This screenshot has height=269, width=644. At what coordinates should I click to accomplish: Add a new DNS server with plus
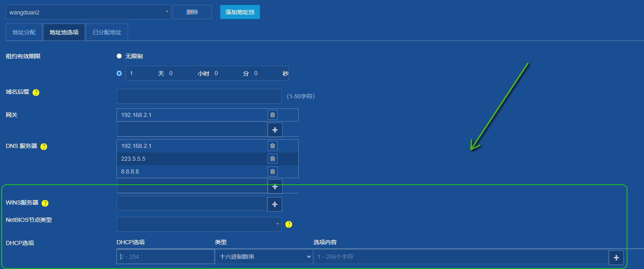click(x=275, y=186)
